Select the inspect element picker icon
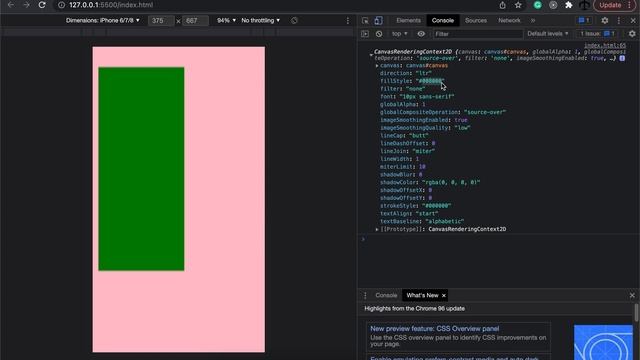640x360 pixels. (x=365, y=20)
